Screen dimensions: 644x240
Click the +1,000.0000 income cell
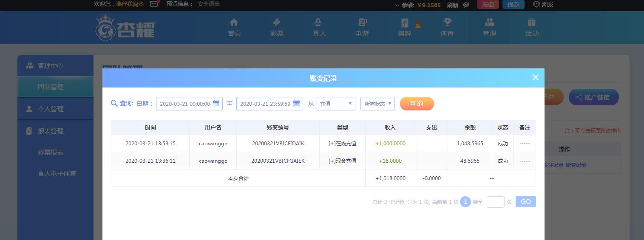[390, 144]
